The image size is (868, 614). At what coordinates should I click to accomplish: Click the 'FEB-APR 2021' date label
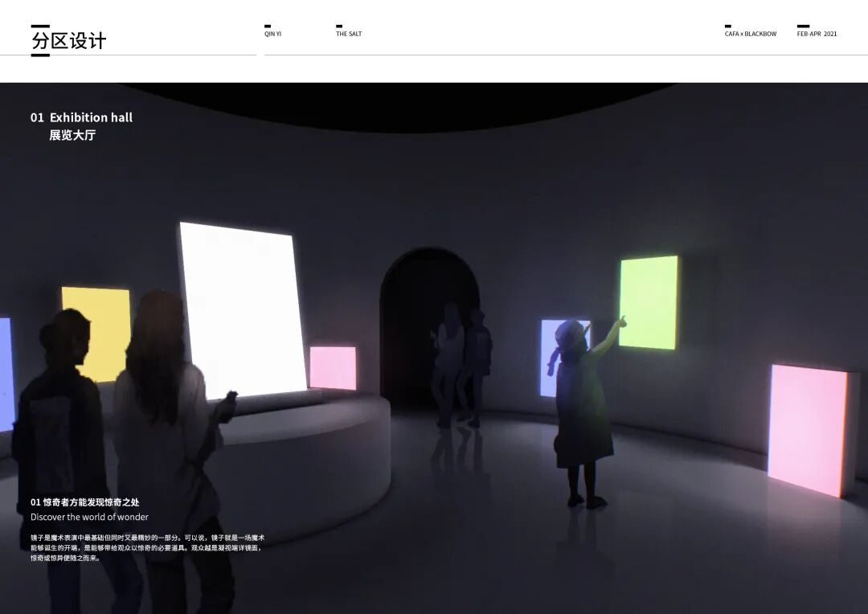click(817, 34)
